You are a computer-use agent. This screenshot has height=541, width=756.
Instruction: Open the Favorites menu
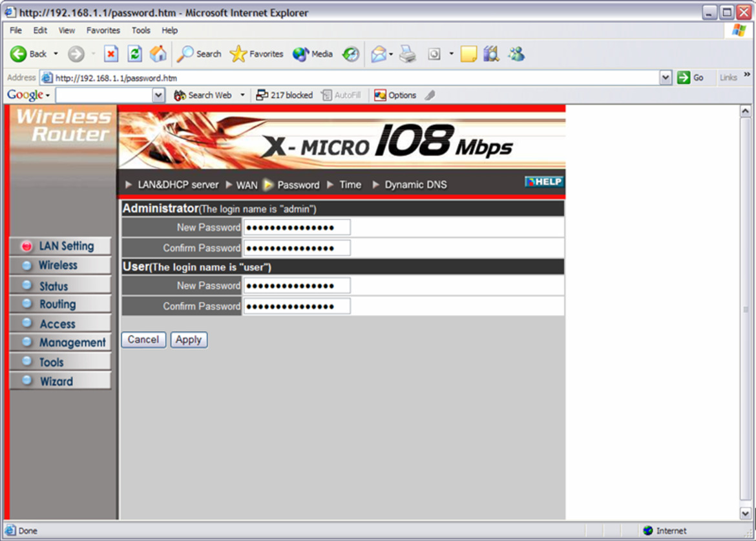pyautogui.click(x=103, y=30)
